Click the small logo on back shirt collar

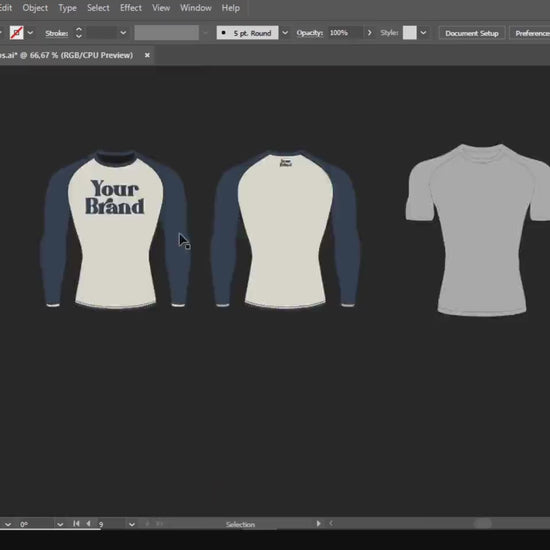(x=286, y=163)
